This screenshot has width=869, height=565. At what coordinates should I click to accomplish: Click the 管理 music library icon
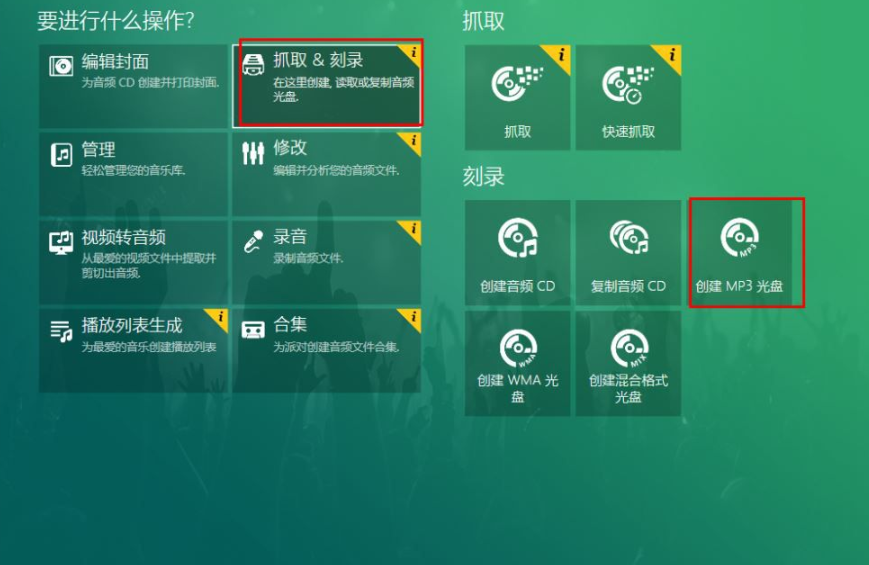click(x=62, y=154)
